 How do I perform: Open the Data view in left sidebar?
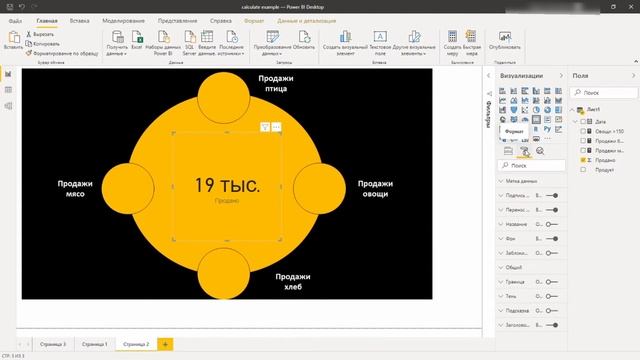pyautogui.click(x=8, y=90)
